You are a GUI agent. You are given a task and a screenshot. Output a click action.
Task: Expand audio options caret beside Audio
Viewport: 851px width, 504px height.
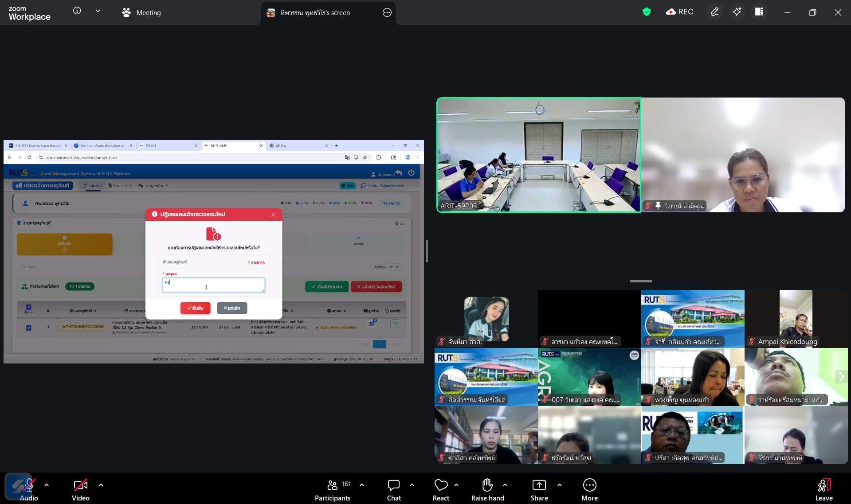[x=47, y=485]
